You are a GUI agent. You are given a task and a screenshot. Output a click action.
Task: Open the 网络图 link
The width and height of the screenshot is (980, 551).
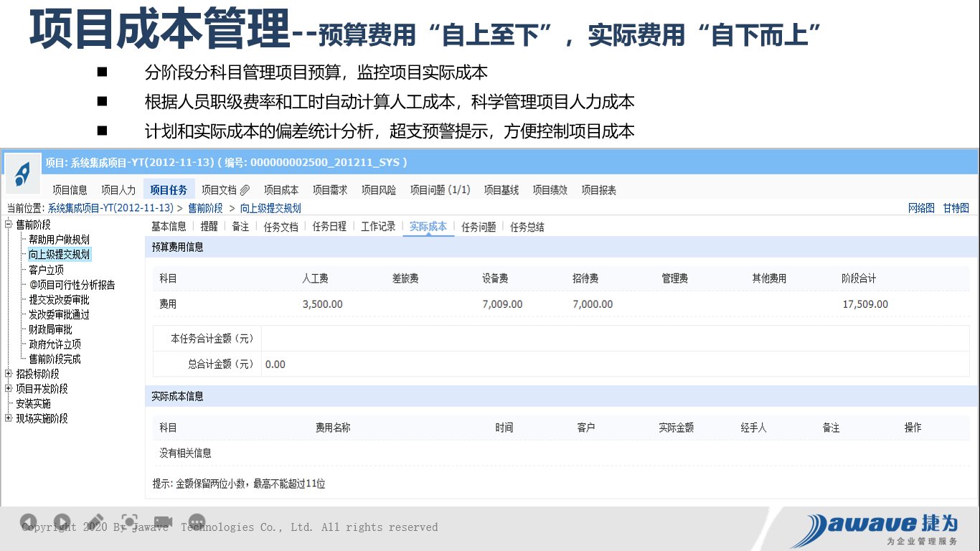coord(921,208)
